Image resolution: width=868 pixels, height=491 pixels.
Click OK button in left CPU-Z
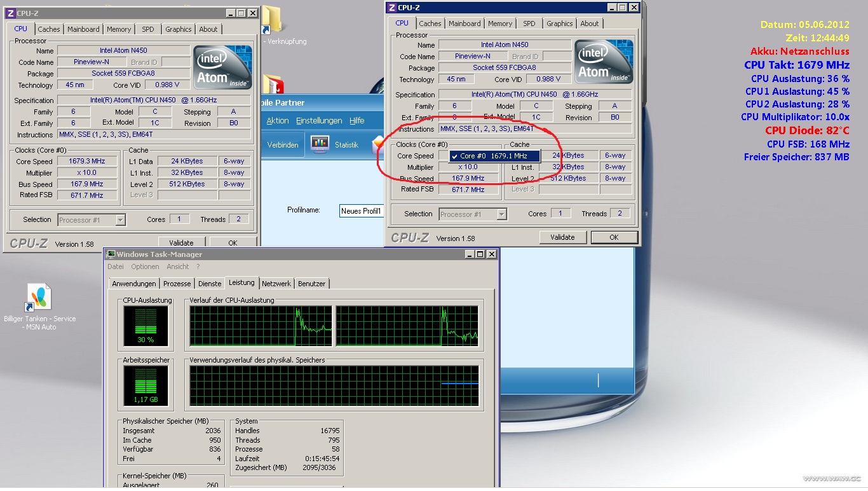click(233, 242)
